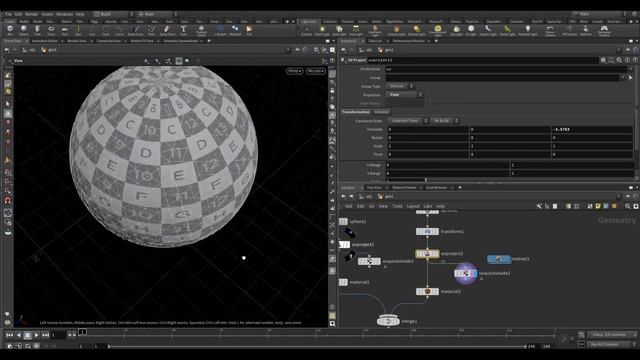Add an Area Light from shelf

(x=356, y=30)
